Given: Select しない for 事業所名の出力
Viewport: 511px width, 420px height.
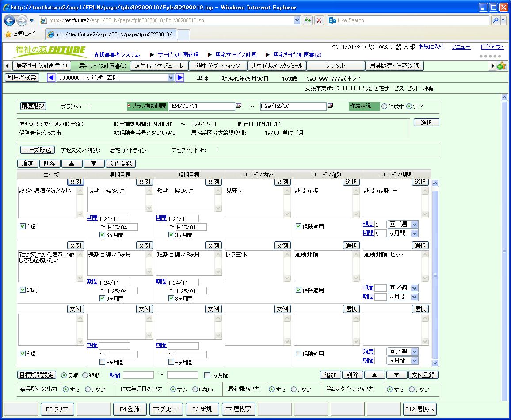Looking at the screenshot, I should [x=88, y=389].
